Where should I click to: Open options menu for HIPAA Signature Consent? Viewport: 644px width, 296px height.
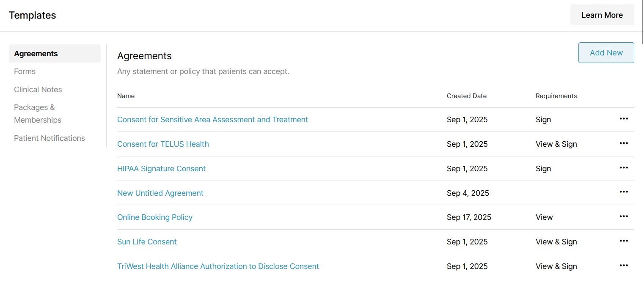point(624,168)
